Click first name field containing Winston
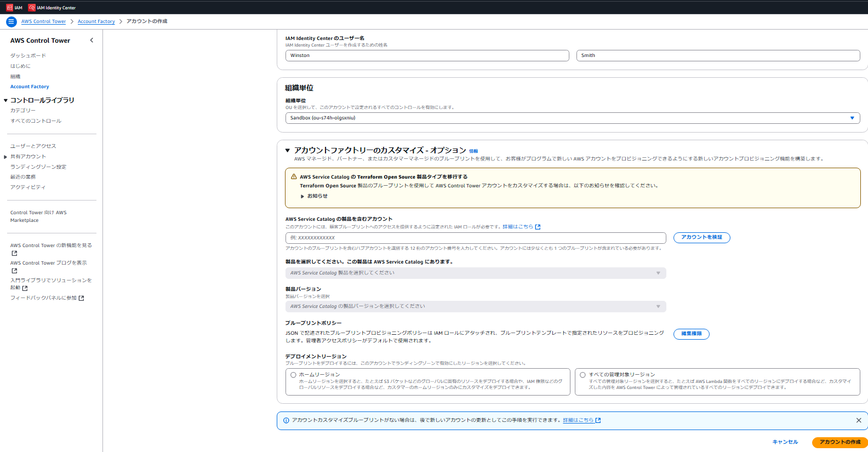The width and height of the screenshot is (868, 452). click(427, 55)
